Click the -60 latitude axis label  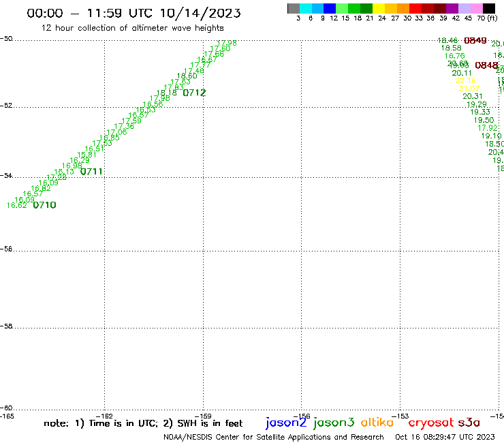[6, 408]
